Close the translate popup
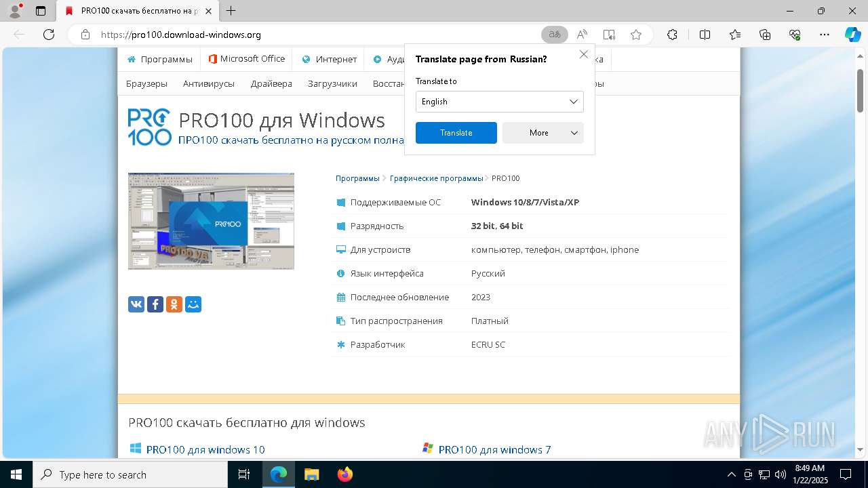This screenshot has height=488, width=868. (x=583, y=54)
